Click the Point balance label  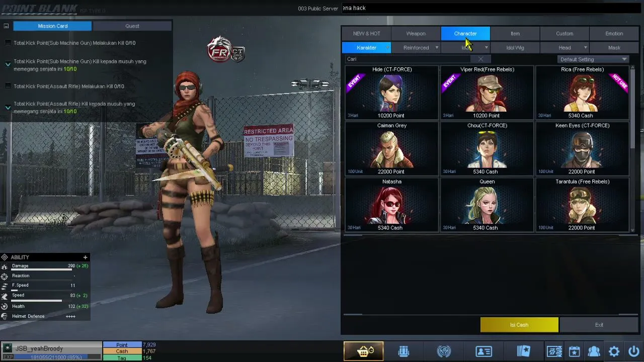tap(122, 345)
